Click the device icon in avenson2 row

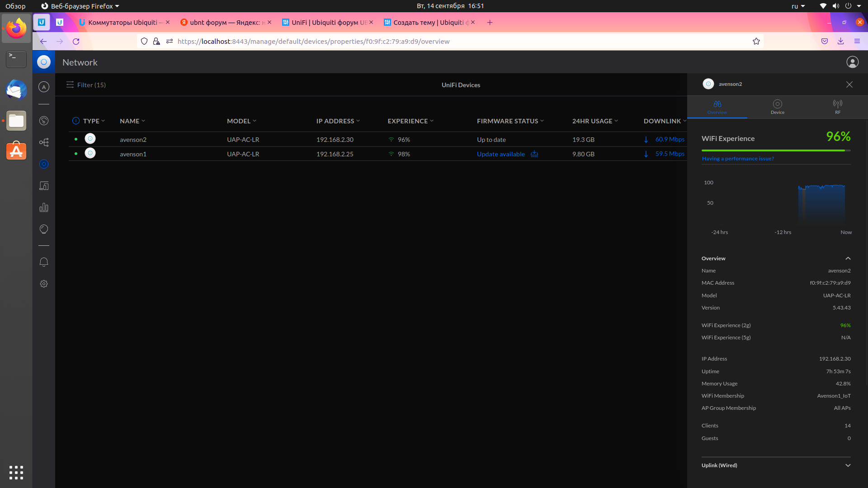click(x=90, y=139)
